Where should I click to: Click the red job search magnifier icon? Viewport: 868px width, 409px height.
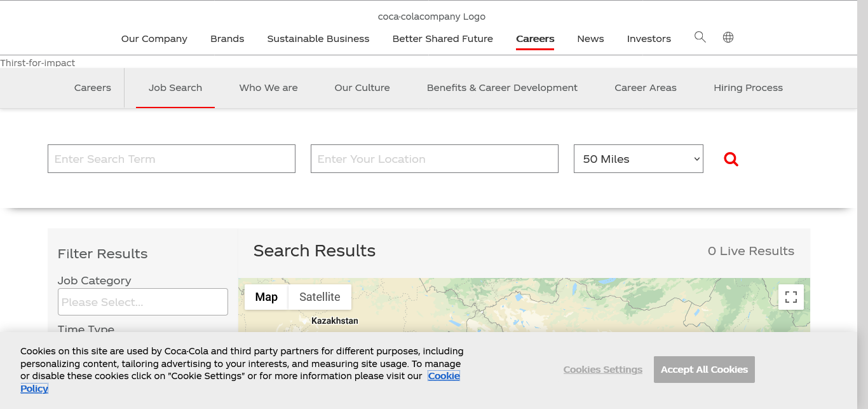731,159
